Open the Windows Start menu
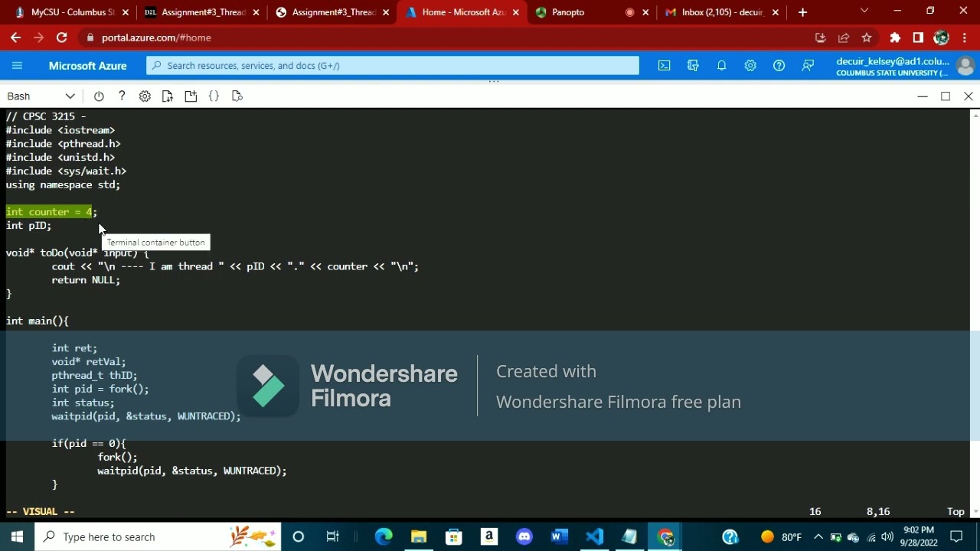Viewport: 980px width, 551px height. [17, 536]
